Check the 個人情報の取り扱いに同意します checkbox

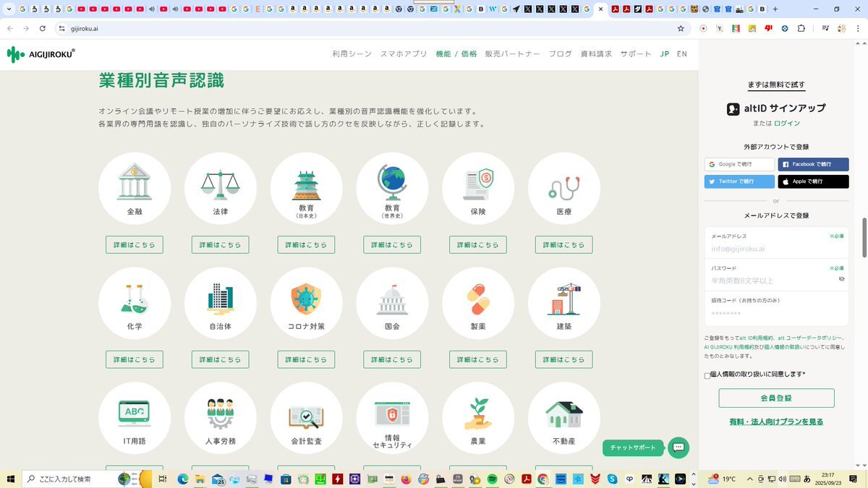tap(707, 375)
